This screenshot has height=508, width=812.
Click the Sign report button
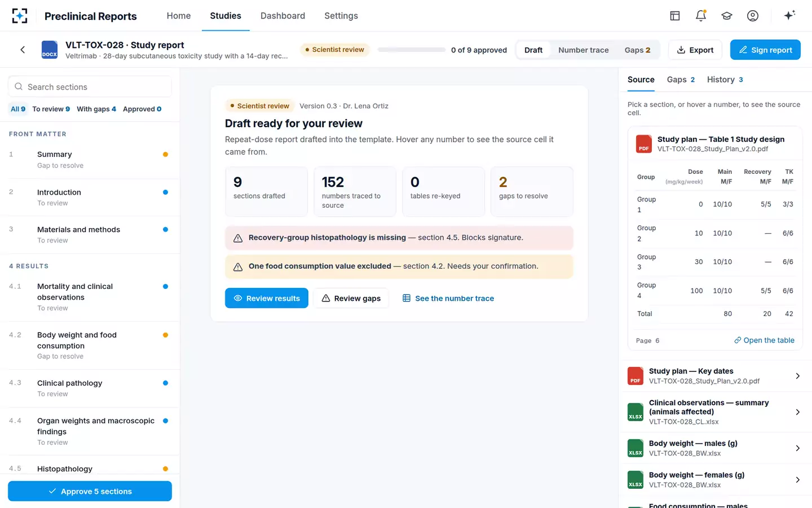[x=765, y=50]
